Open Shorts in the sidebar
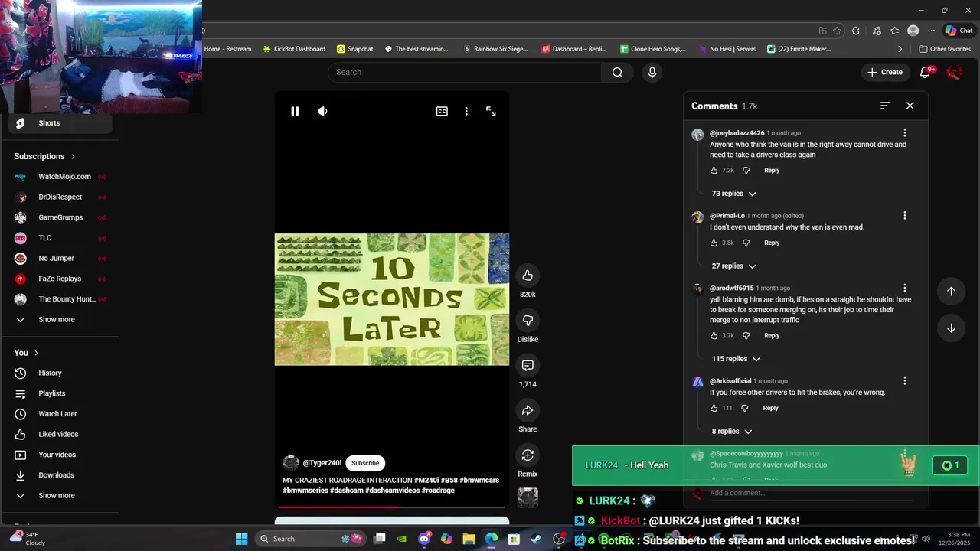 point(60,123)
